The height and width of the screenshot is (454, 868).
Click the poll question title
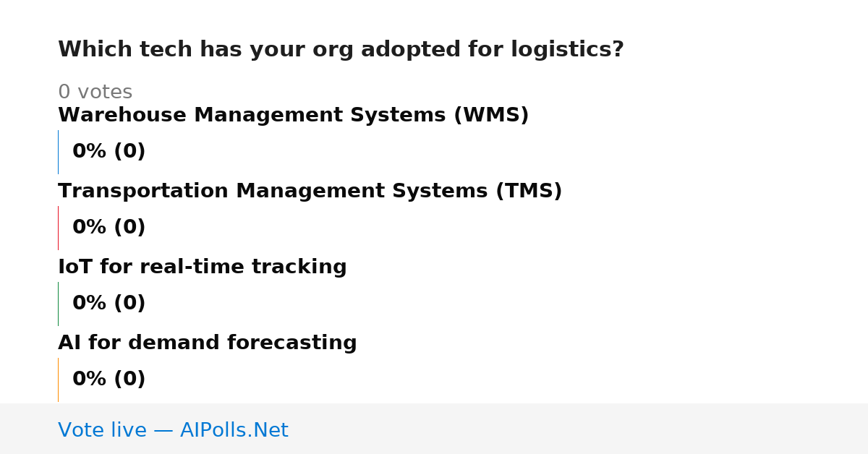tap(341, 50)
